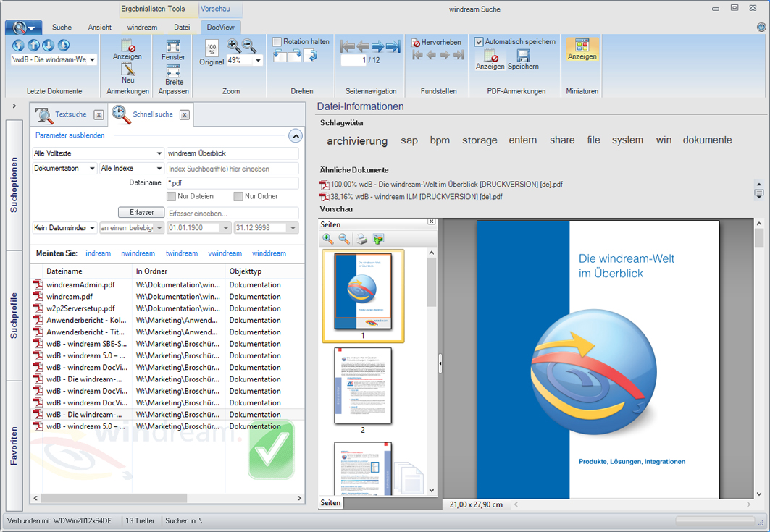The image size is (770, 532).
Task: Open the zoom percentage dropdown
Action: click(259, 60)
